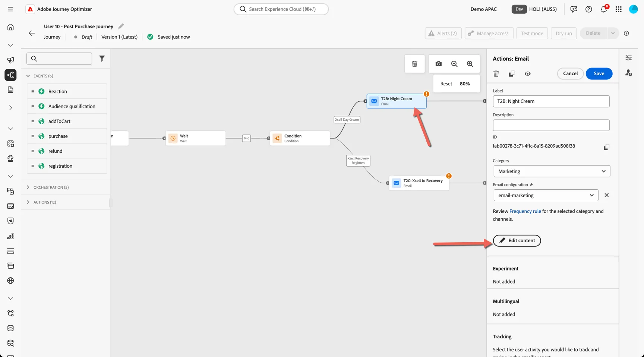644x357 pixels.
Task: Copy the action ID to clipboard
Action: click(606, 147)
